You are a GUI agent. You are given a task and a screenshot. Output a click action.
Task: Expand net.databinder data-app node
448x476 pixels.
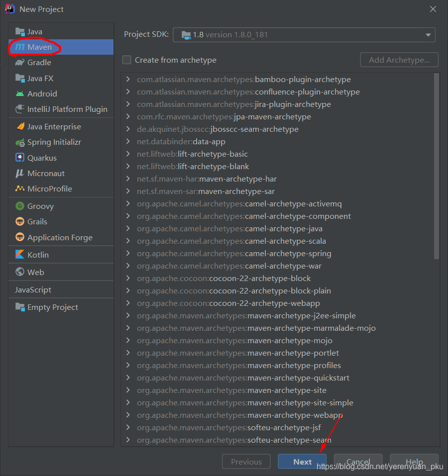[128, 141]
